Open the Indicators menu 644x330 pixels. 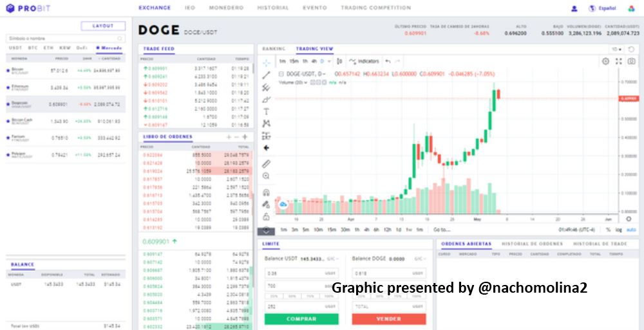[x=364, y=61]
